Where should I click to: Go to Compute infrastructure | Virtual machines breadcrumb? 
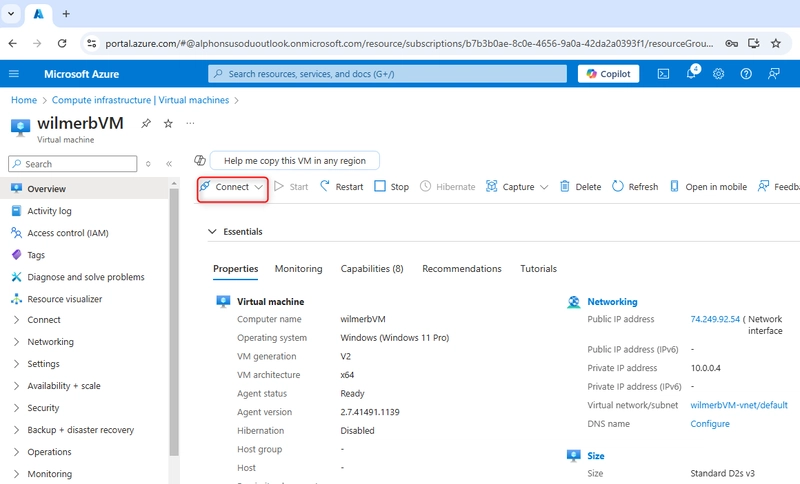tap(140, 100)
